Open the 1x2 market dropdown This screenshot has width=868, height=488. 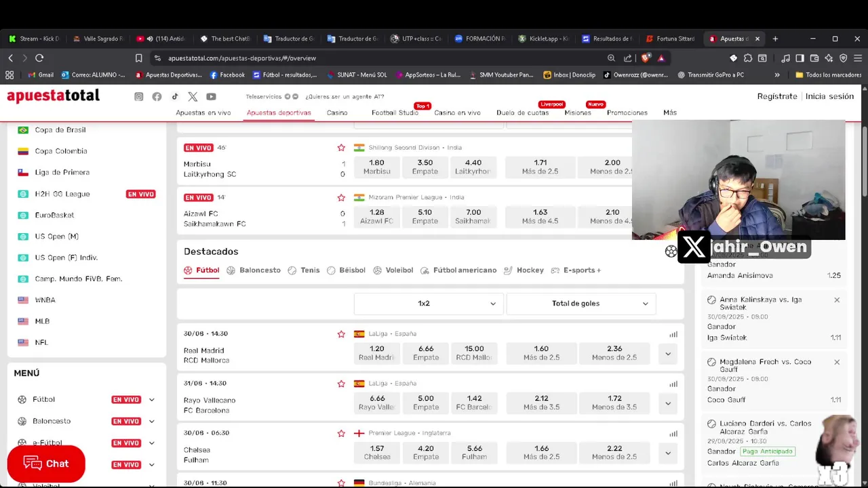pyautogui.click(x=429, y=304)
